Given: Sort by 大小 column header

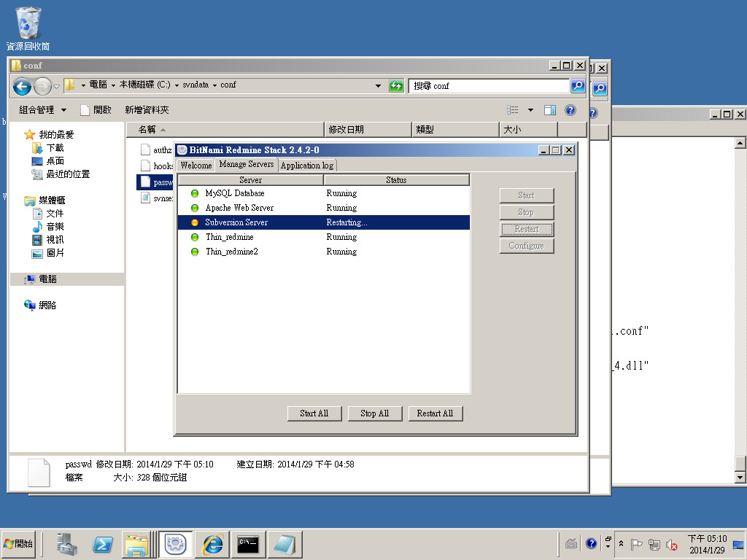Looking at the screenshot, I should pos(528,130).
